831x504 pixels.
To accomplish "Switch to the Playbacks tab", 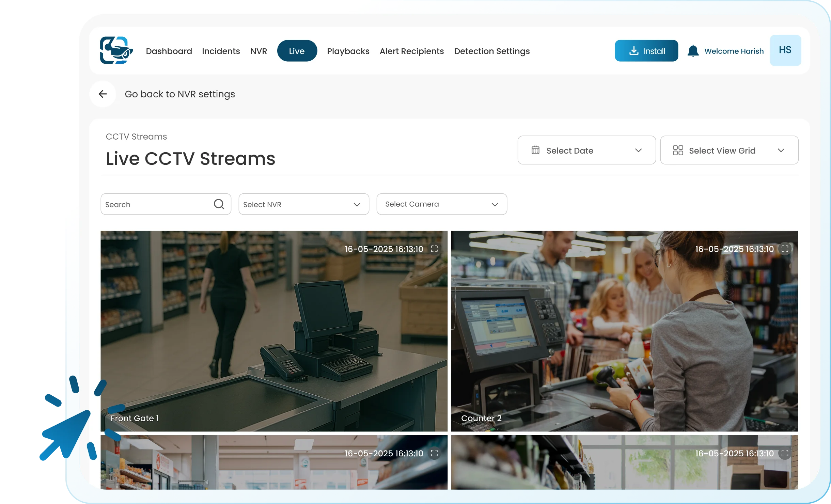I will tap(348, 51).
